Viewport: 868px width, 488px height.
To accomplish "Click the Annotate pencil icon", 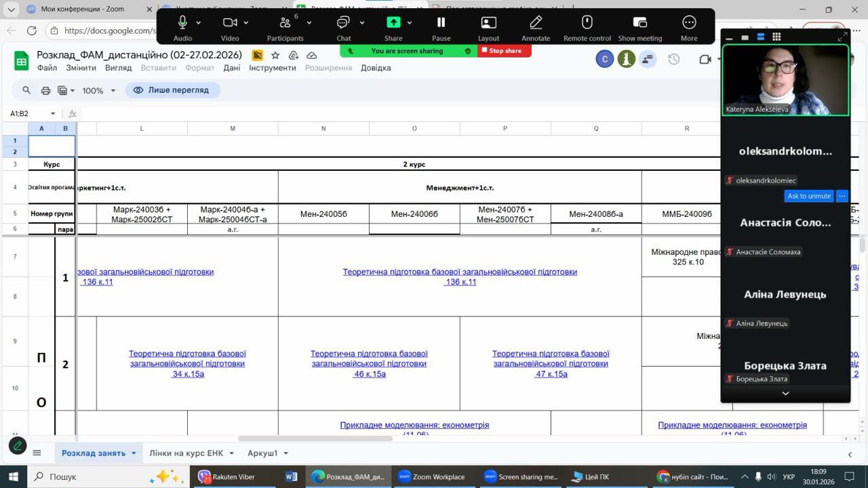I will point(536,23).
